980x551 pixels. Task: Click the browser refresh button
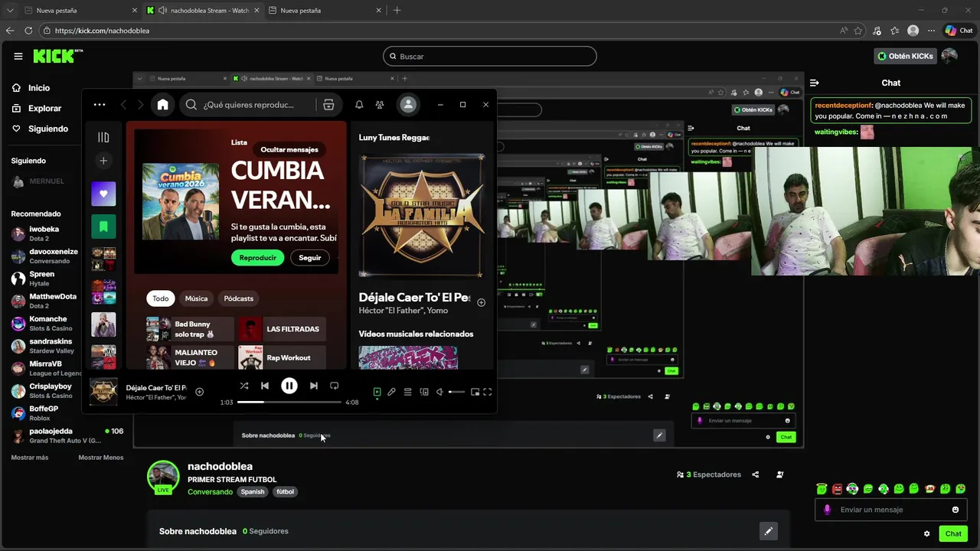(28, 31)
